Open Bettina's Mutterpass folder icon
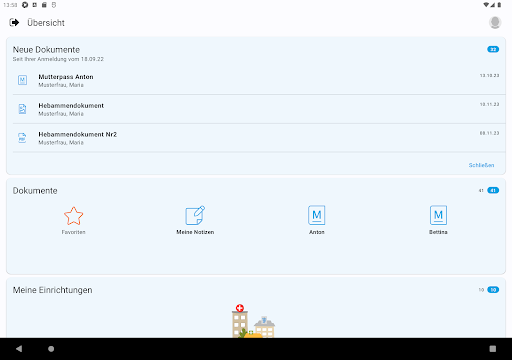This screenshot has width=512, height=360. [438, 215]
